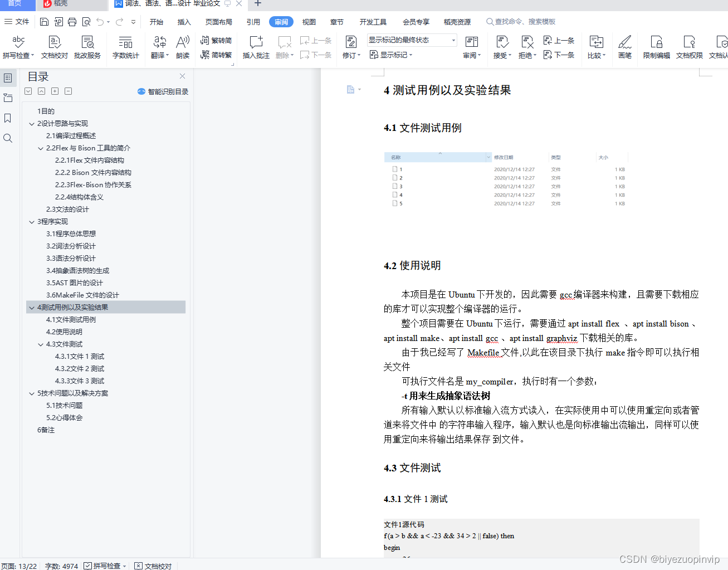Open the 章节 ribbon tab
728x570 pixels.
tap(337, 22)
